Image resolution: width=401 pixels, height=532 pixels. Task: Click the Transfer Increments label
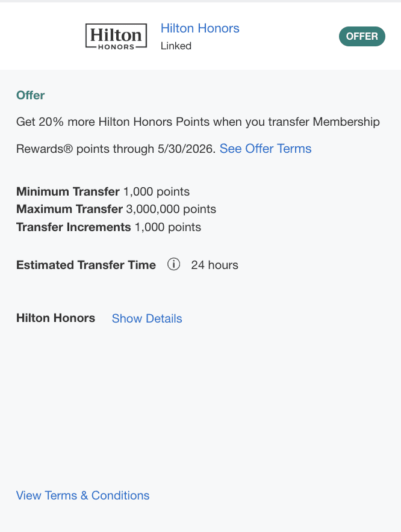coord(73,227)
